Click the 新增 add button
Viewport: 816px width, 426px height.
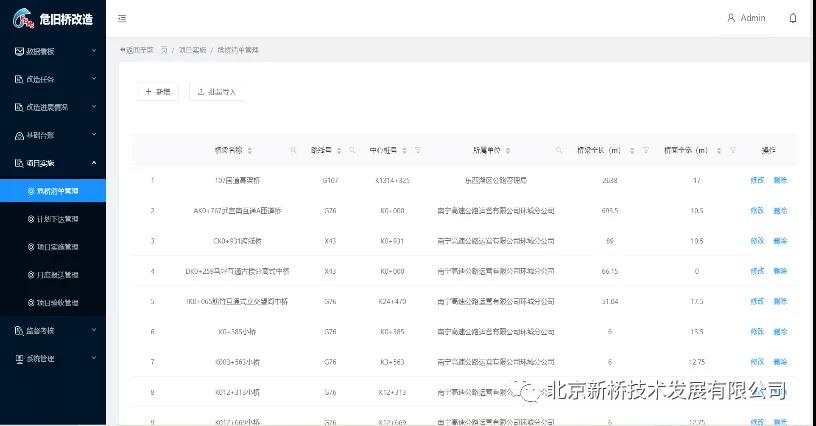coord(158,92)
